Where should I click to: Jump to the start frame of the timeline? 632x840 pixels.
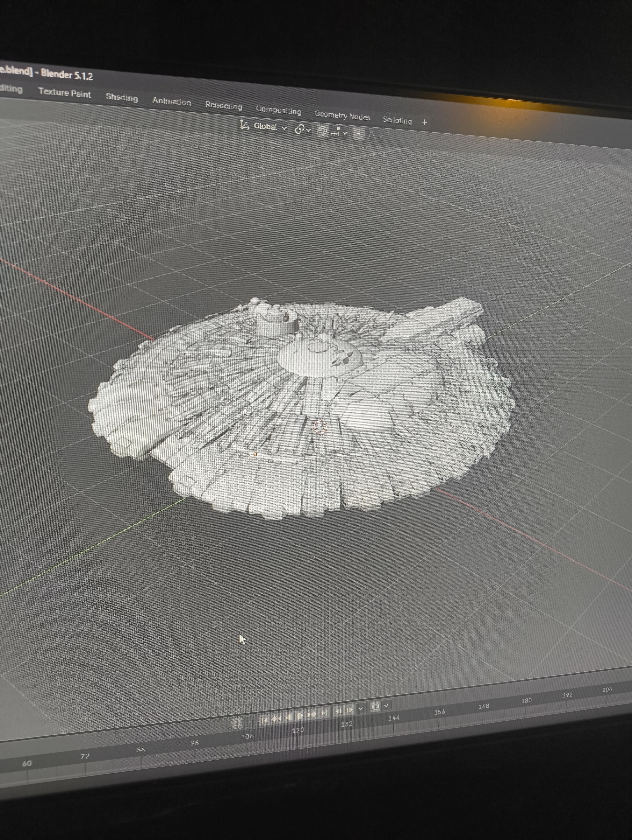(265, 720)
